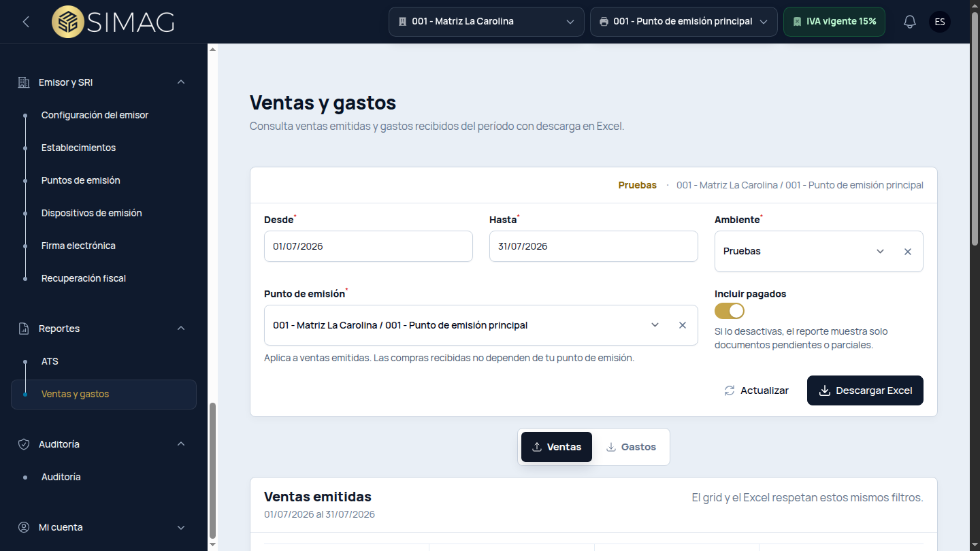The width and height of the screenshot is (980, 551).
Task: Click the download icon on Gastos tab
Action: pyautogui.click(x=610, y=447)
